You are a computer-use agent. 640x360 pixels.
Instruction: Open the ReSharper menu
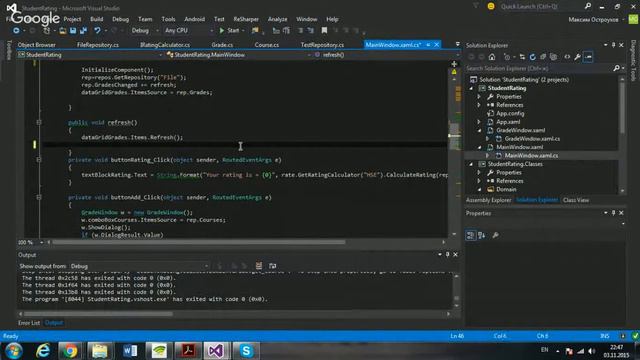click(x=246, y=19)
